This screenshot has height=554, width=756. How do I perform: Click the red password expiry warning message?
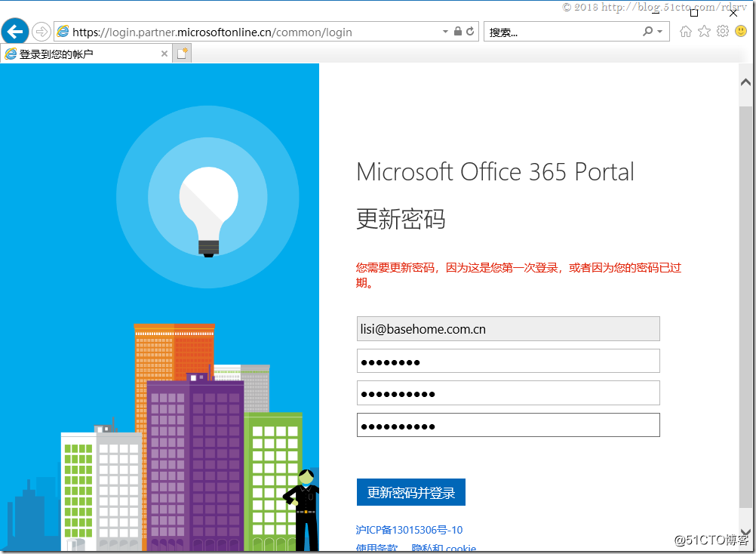tap(518, 275)
